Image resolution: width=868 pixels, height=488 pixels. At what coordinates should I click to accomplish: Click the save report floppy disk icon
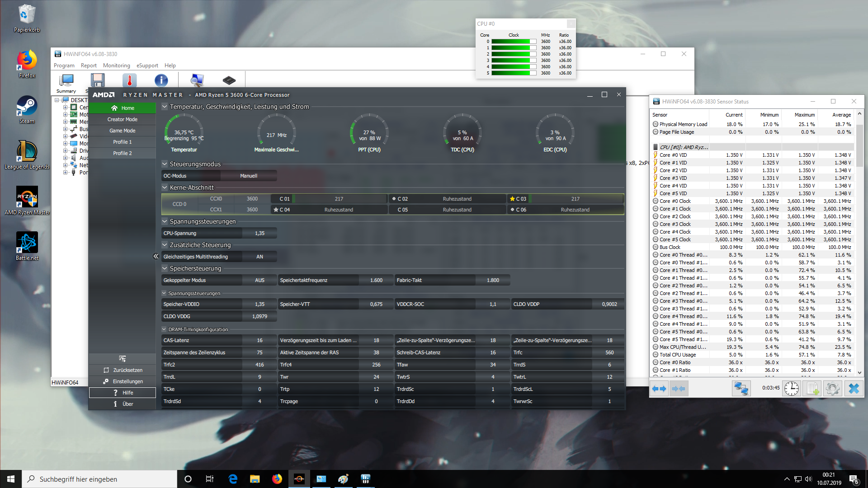98,80
